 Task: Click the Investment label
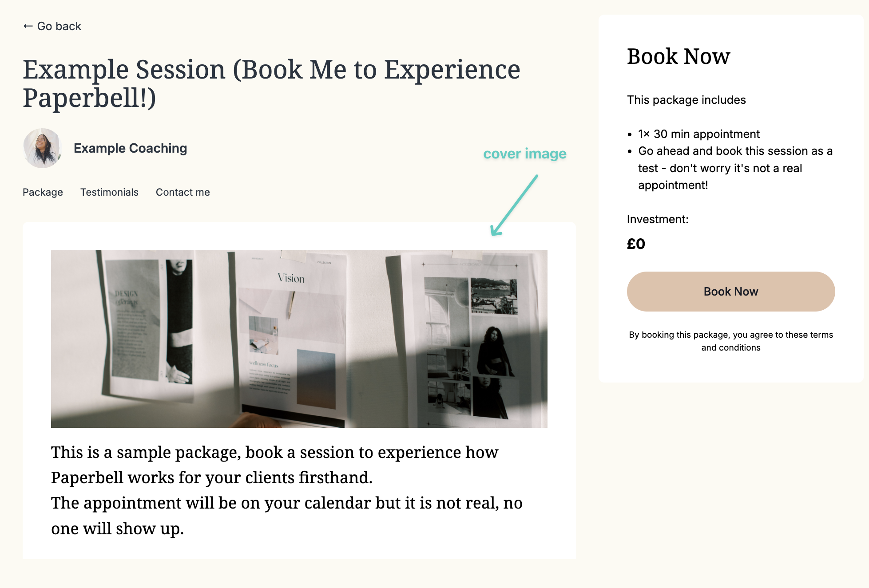[x=657, y=219]
